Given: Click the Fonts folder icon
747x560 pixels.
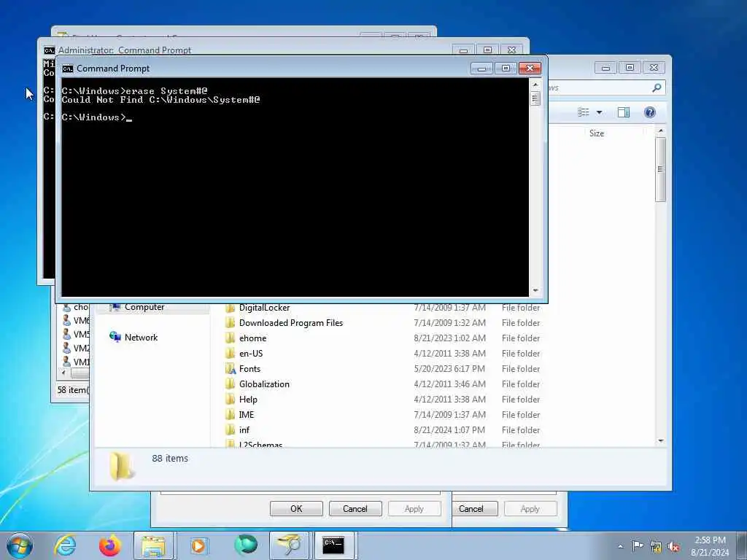Looking at the screenshot, I should [x=231, y=368].
